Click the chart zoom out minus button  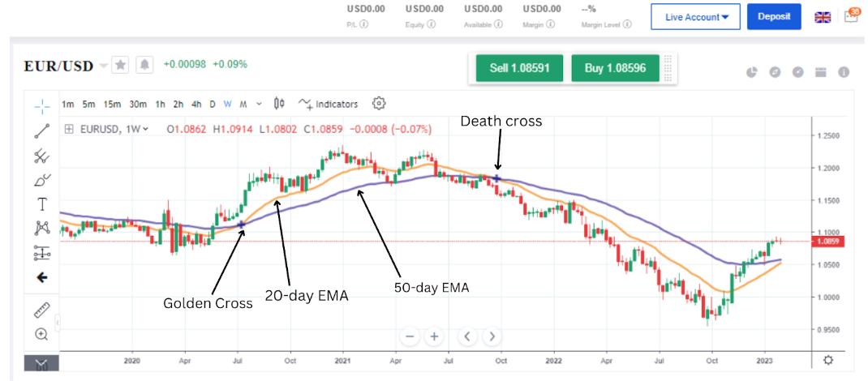(x=410, y=336)
